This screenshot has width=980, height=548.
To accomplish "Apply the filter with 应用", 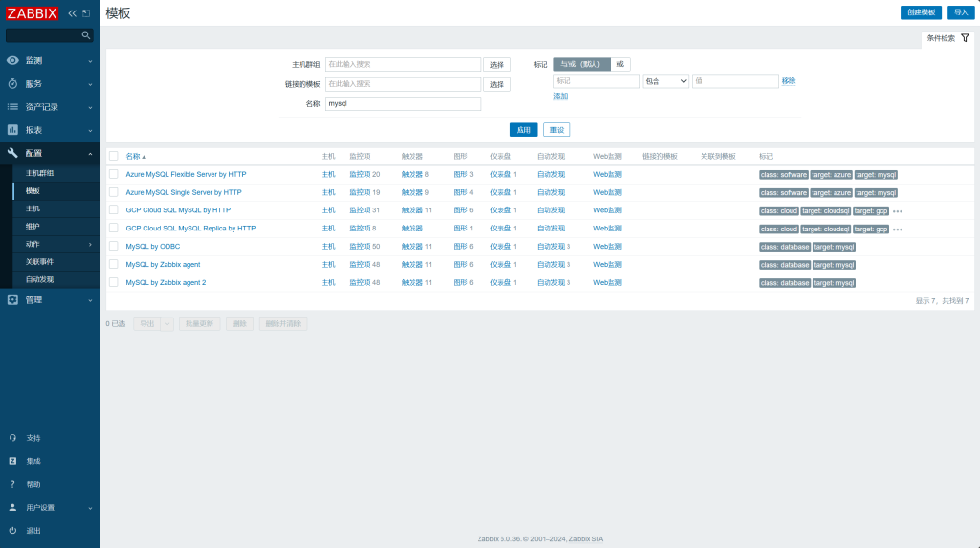I will click(523, 130).
